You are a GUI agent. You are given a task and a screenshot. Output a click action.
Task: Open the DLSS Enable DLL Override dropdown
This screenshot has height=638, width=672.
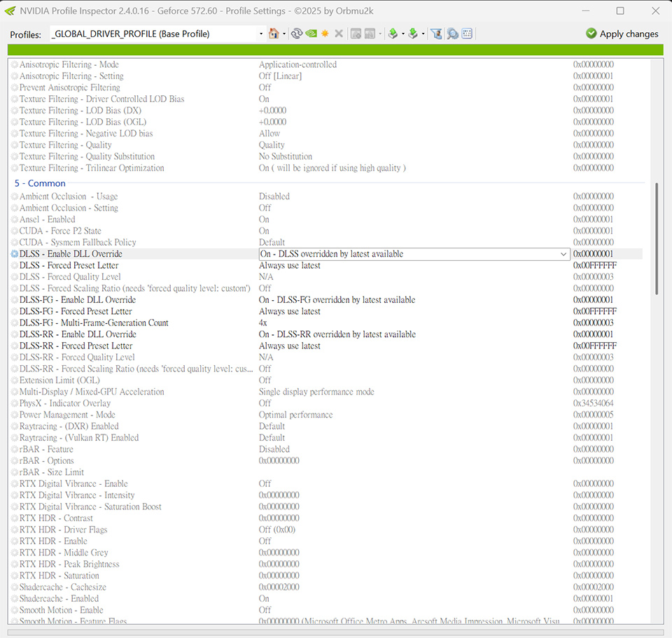point(563,254)
